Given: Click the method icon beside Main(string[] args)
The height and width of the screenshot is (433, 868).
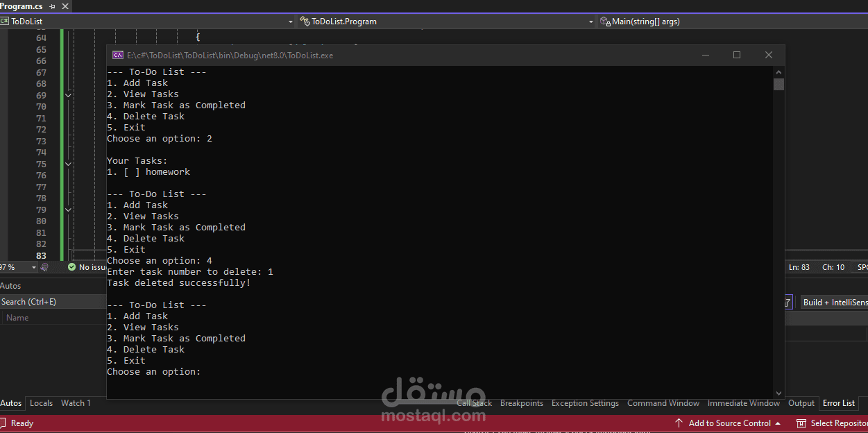Looking at the screenshot, I should pyautogui.click(x=604, y=22).
